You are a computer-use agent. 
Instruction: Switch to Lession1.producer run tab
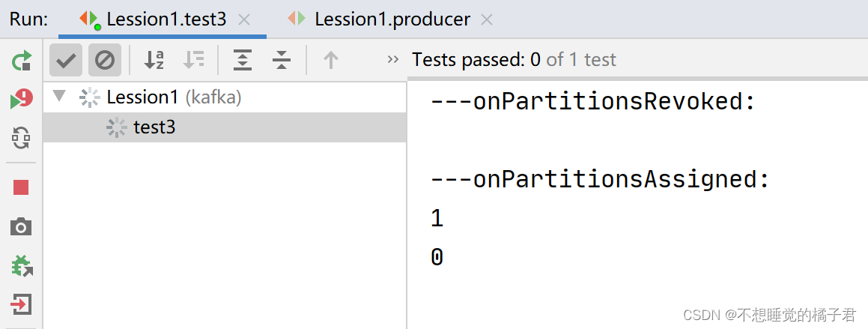[x=392, y=19]
